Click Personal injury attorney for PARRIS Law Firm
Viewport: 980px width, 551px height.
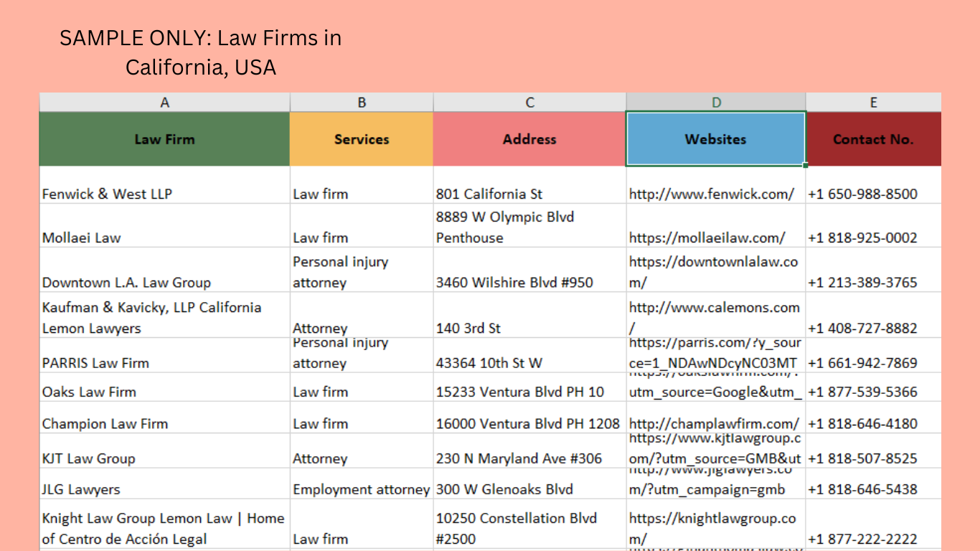coord(362,354)
